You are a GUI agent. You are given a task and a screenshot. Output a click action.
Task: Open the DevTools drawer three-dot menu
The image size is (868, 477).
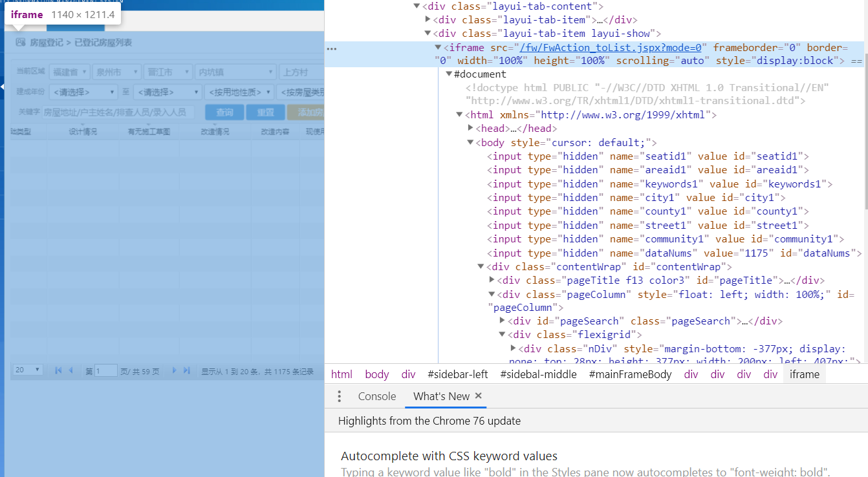(339, 396)
